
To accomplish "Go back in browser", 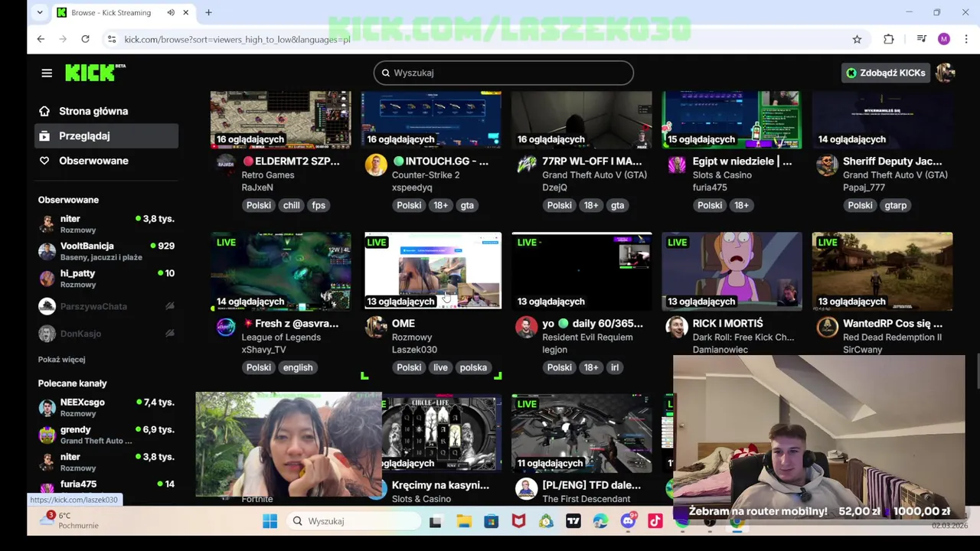I will pyautogui.click(x=41, y=39).
